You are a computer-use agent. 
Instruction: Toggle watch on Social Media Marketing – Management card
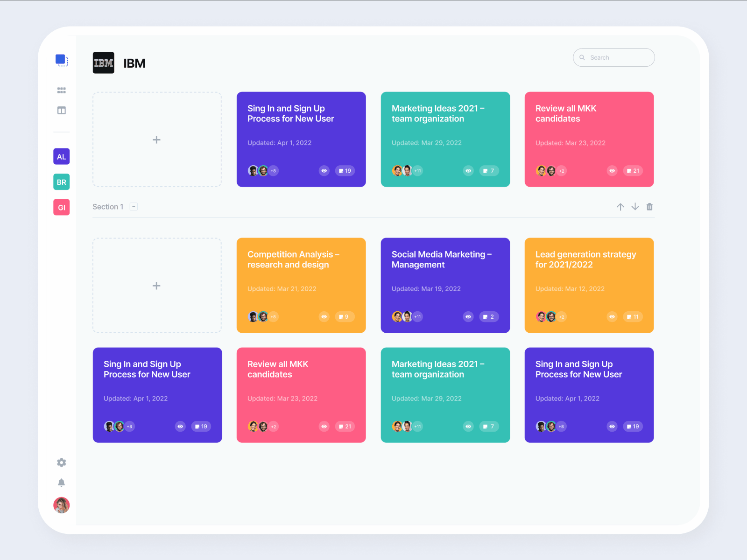click(468, 317)
